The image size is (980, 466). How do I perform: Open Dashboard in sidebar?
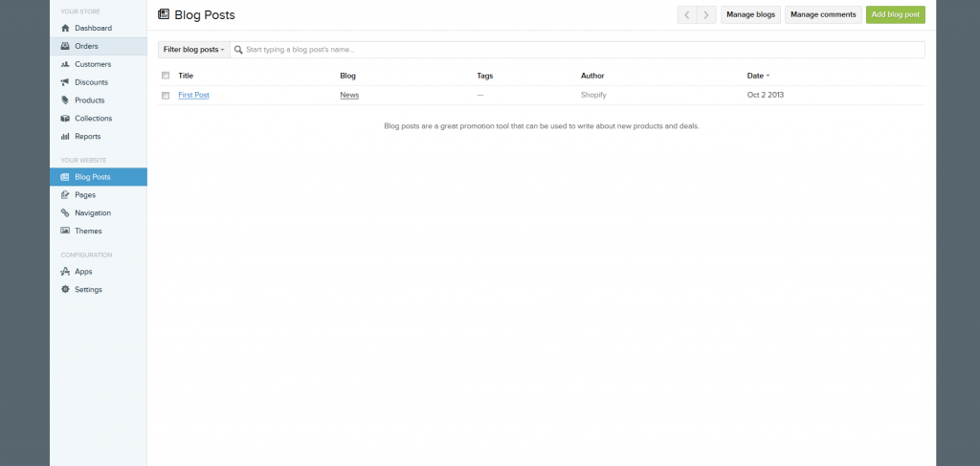click(x=99, y=28)
